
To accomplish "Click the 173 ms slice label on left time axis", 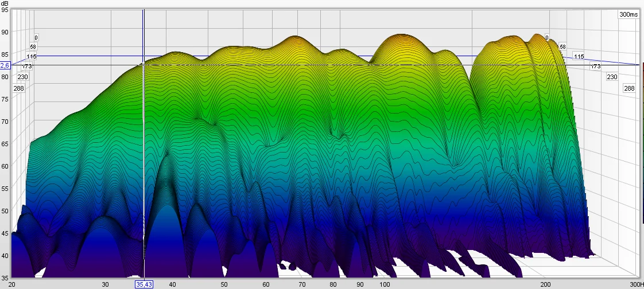I will coord(27,66).
